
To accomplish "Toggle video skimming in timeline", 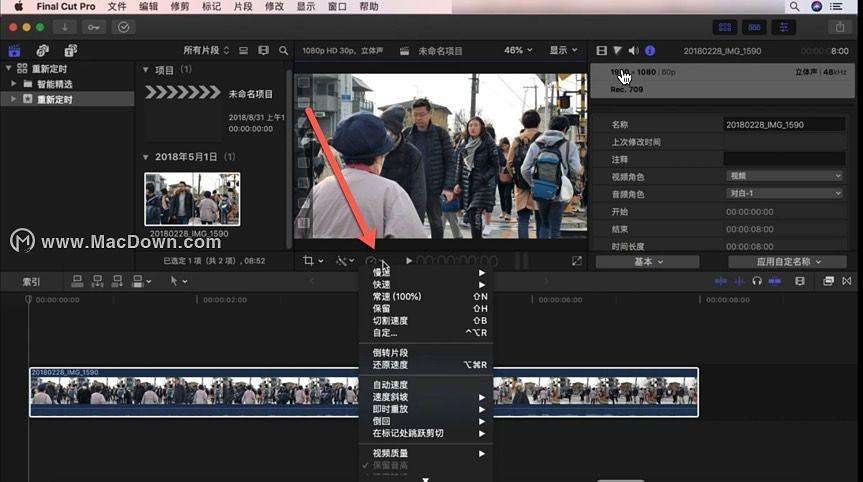I will click(x=720, y=281).
